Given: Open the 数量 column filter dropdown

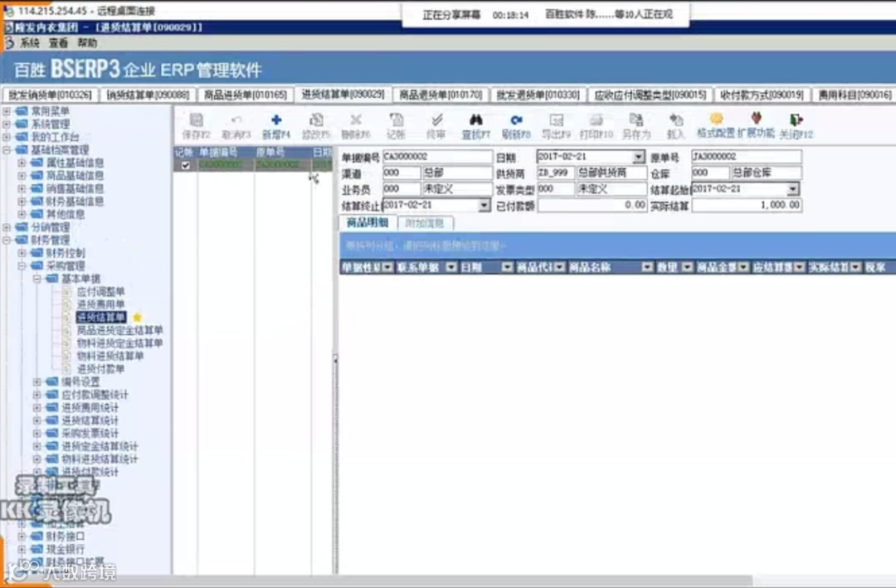Looking at the screenshot, I should 687,267.
